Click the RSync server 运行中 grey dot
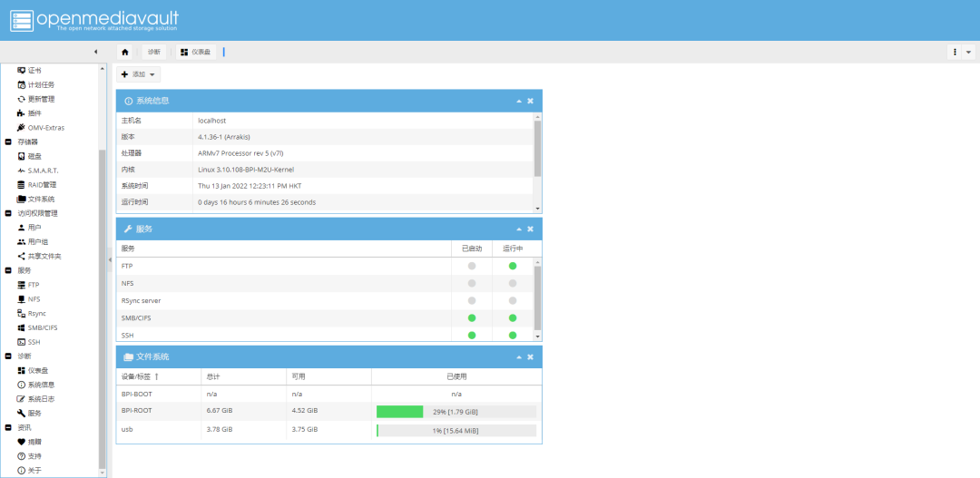Screen dimensions: 980x478 pos(513,300)
